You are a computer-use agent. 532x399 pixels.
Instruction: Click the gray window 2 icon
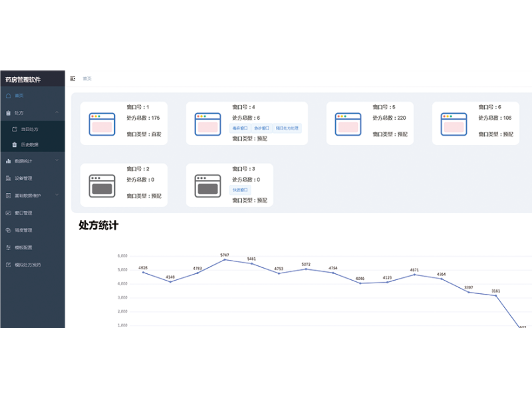[x=102, y=186]
